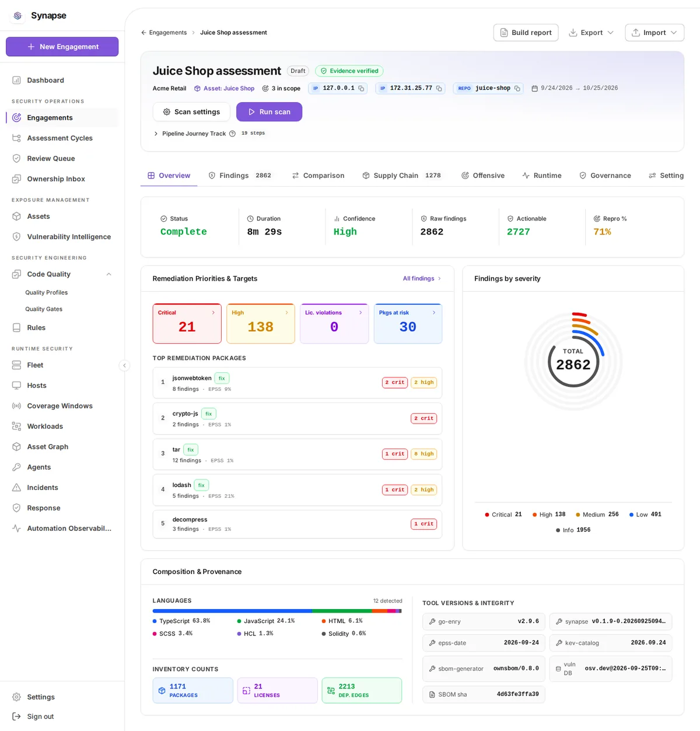Screen dimensions: 700x731
Task: Click the 2213 Dep. Edges card
Action: [x=362, y=691]
